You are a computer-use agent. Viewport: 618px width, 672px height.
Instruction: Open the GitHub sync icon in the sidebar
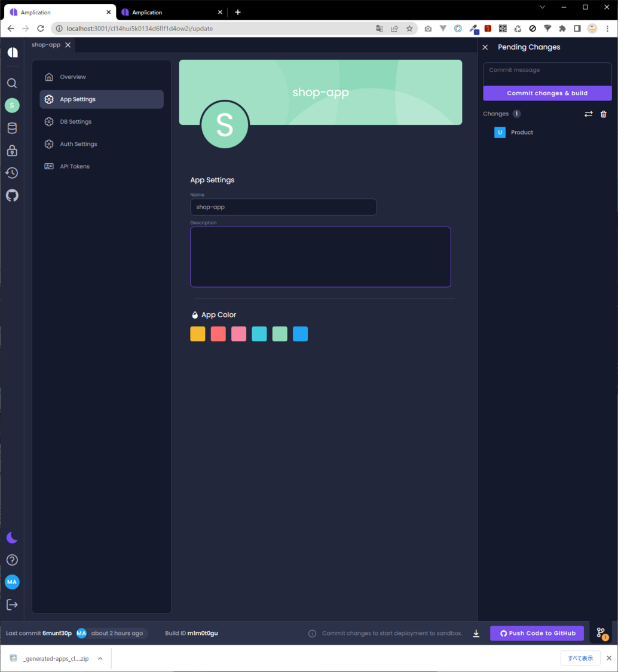click(12, 196)
